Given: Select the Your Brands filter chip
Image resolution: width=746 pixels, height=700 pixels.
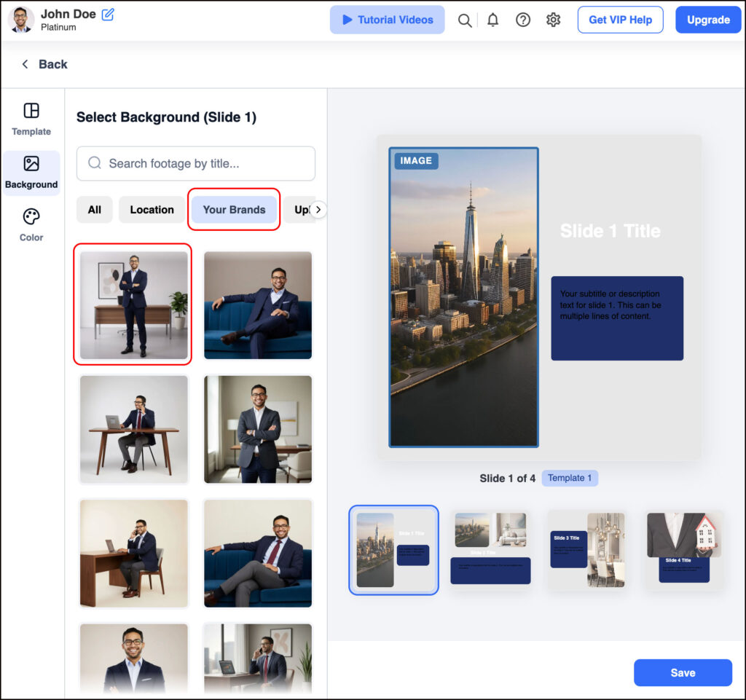Looking at the screenshot, I should click(234, 210).
